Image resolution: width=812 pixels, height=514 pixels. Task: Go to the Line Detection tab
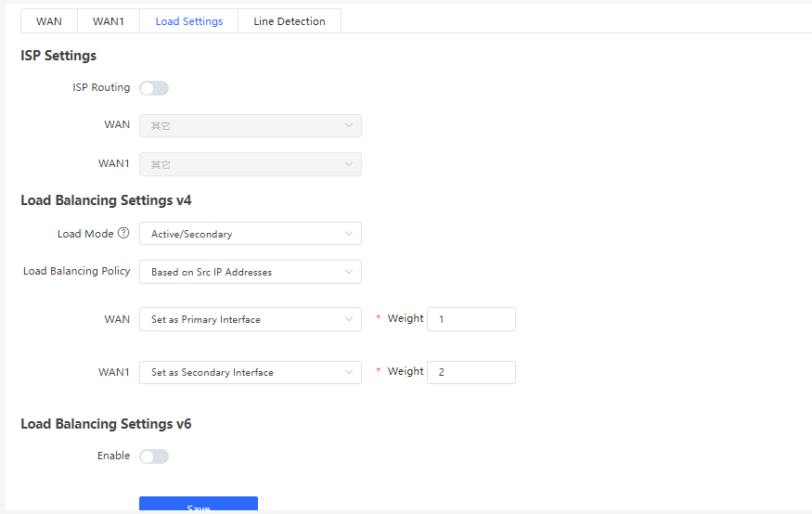click(290, 21)
